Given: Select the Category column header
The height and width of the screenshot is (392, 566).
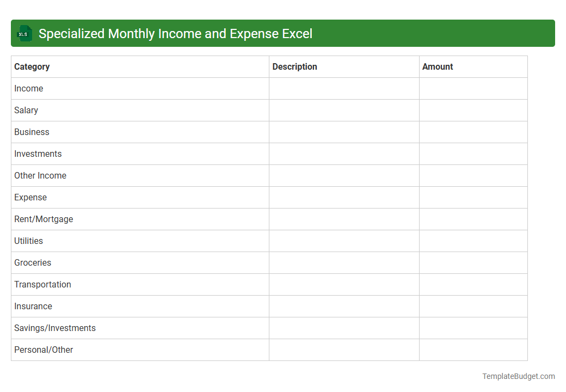Looking at the screenshot, I should pyautogui.click(x=32, y=66).
